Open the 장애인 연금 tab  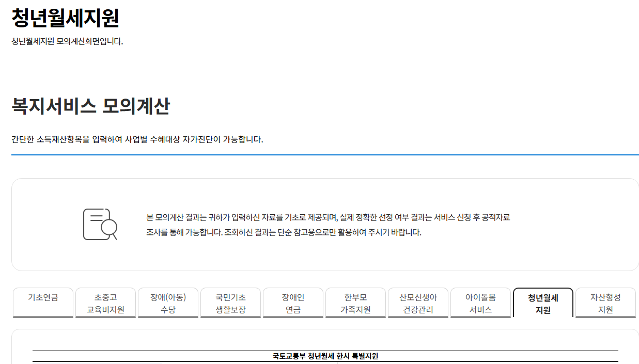coord(293,303)
